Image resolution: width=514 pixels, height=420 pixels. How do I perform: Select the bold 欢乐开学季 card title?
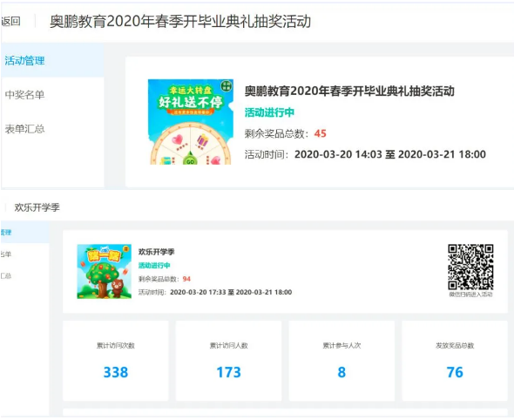pos(156,252)
